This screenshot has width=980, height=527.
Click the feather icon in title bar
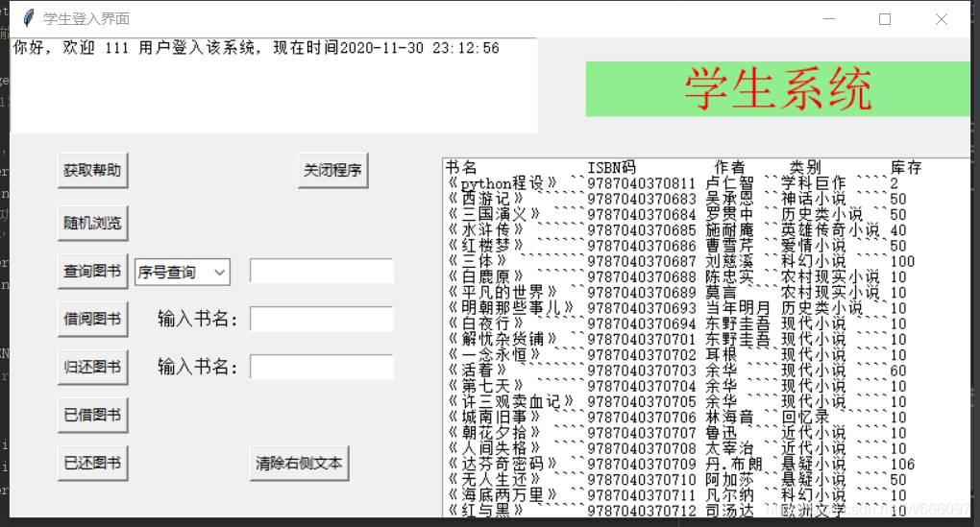tap(28, 19)
